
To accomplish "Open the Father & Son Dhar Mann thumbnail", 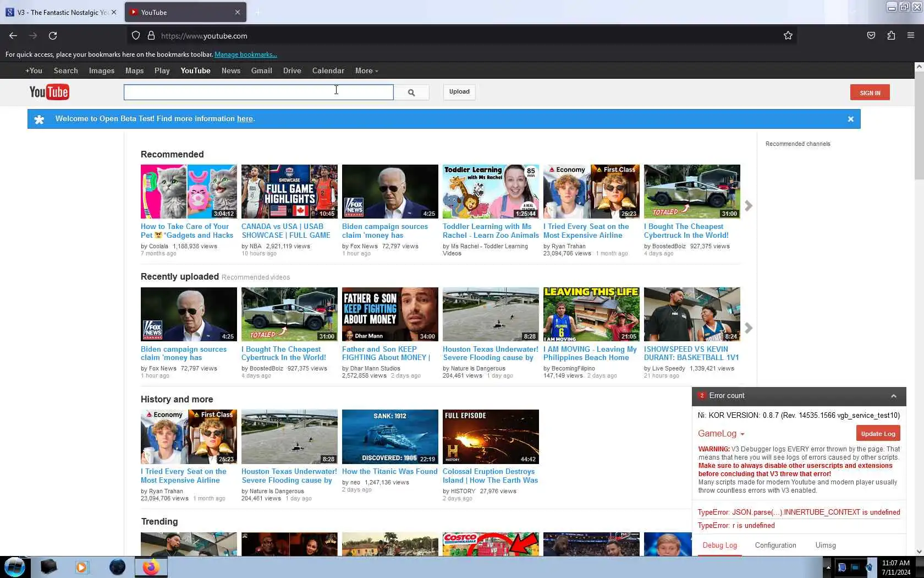I will [x=390, y=314].
